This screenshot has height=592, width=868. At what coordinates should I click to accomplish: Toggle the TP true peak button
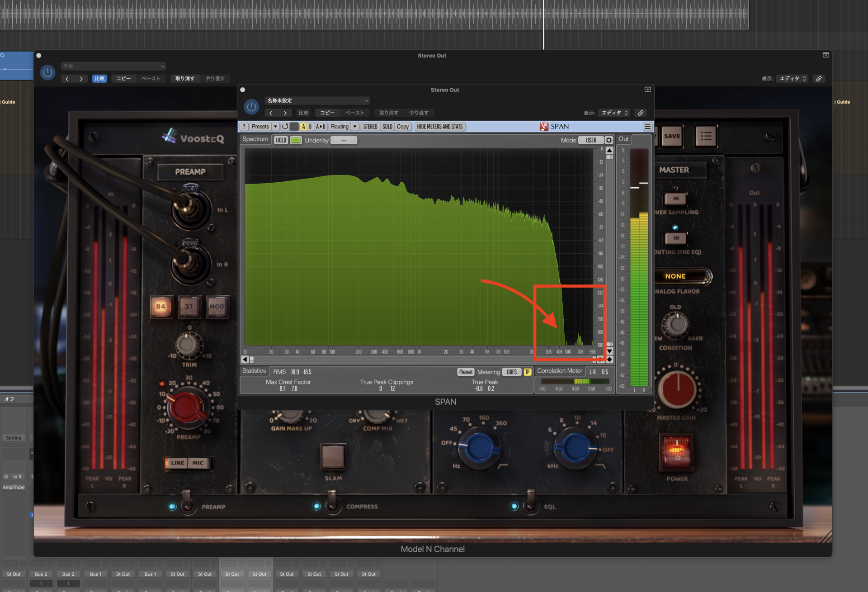click(x=527, y=372)
